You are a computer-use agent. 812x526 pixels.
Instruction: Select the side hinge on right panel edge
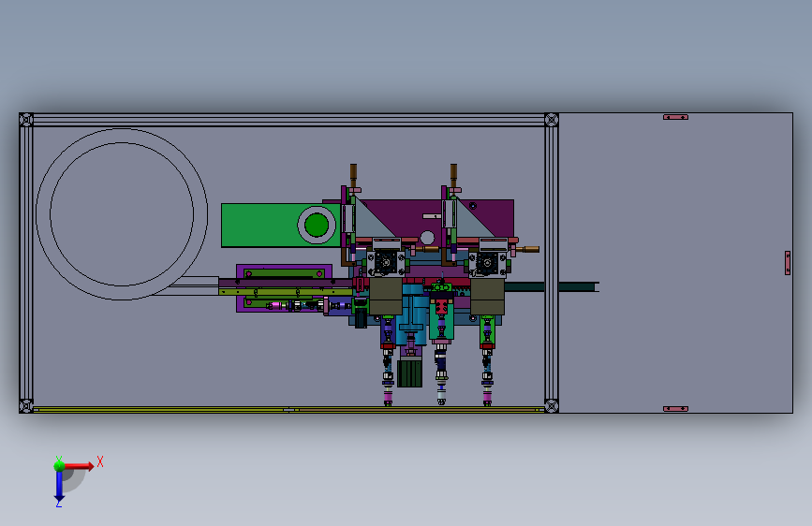coord(788,263)
